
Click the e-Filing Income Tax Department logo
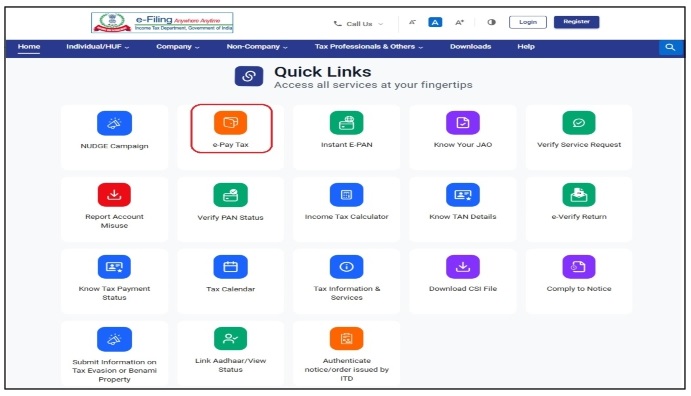click(162, 22)
